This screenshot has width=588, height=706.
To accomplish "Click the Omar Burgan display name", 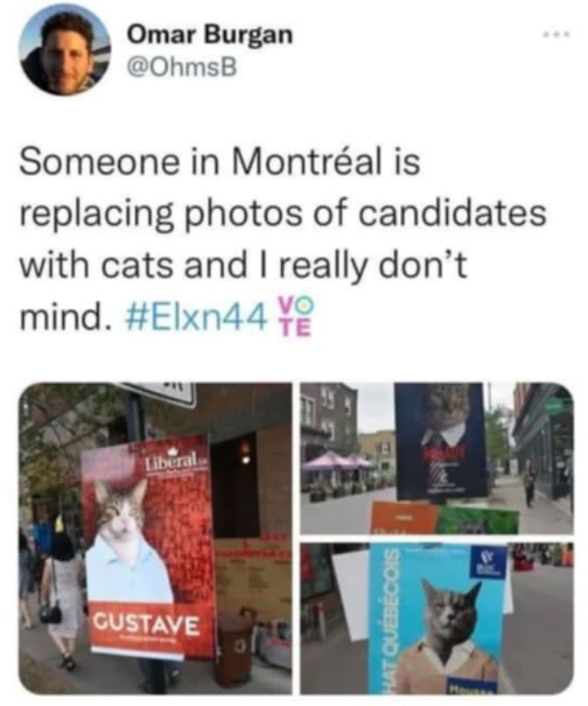I will (210, 35).
